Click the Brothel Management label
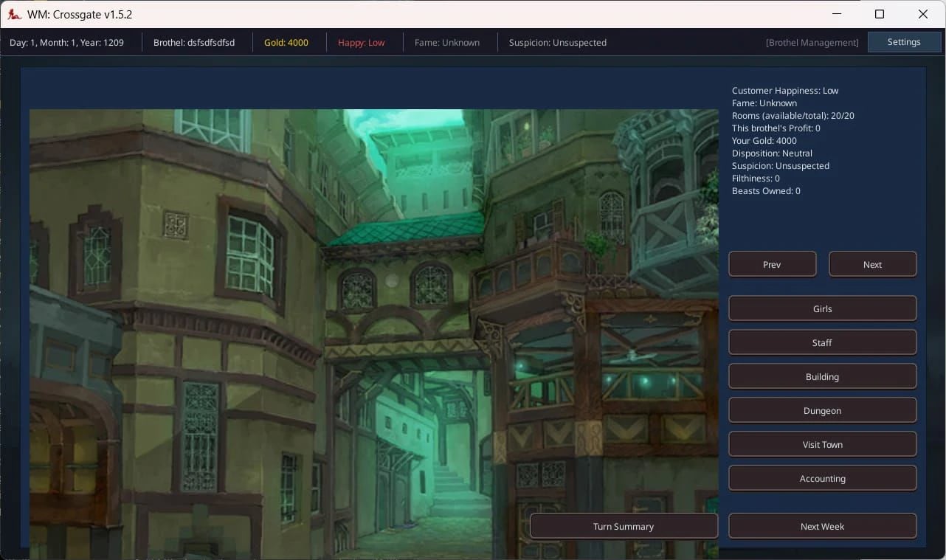Screen dimensions: 946x560 coord(812,42)
